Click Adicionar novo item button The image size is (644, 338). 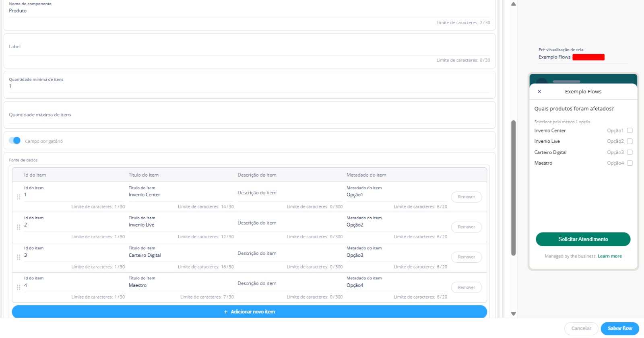[249, 312]
